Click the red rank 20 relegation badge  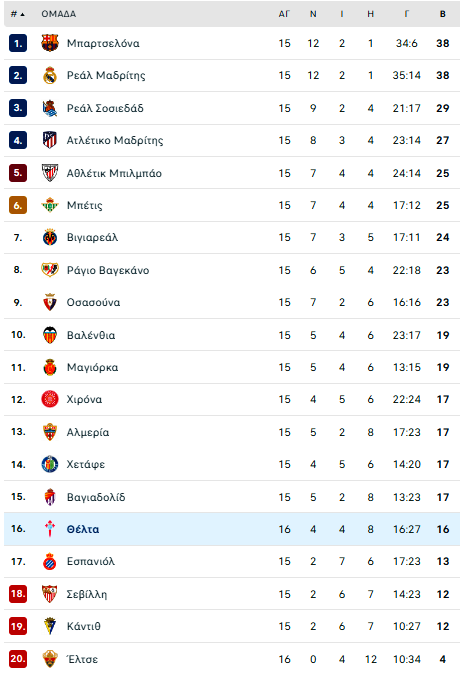coord(18,659)
